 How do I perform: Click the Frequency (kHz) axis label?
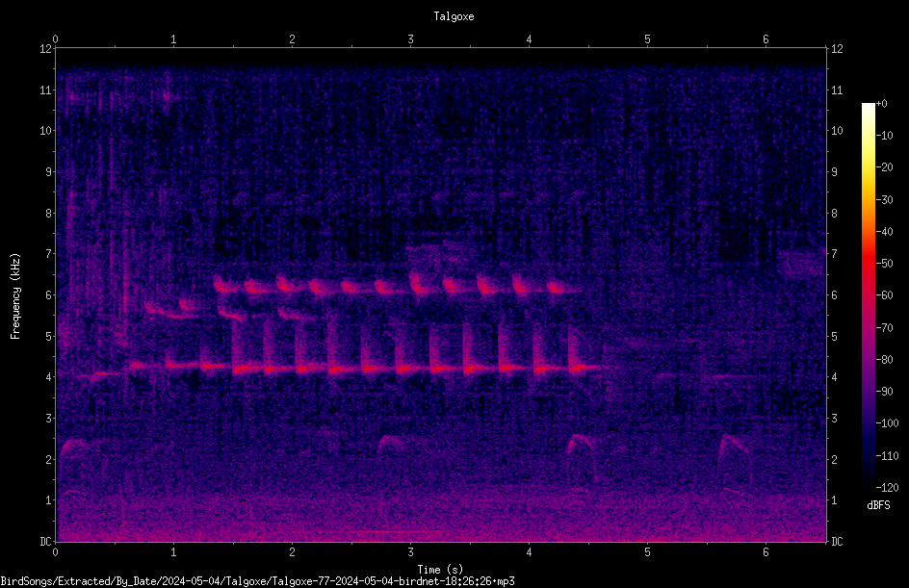point(15,296)
